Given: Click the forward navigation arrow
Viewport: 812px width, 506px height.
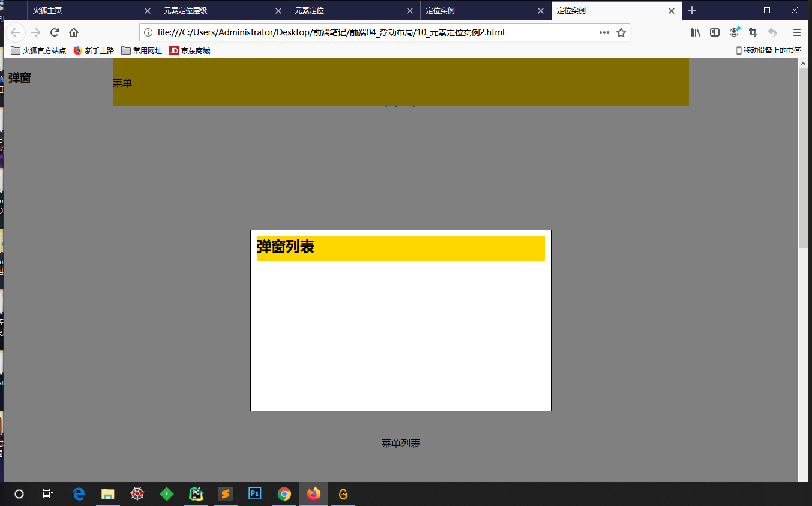Looking at the screenshot, I should pyautogui.click(x=35, y=32).
